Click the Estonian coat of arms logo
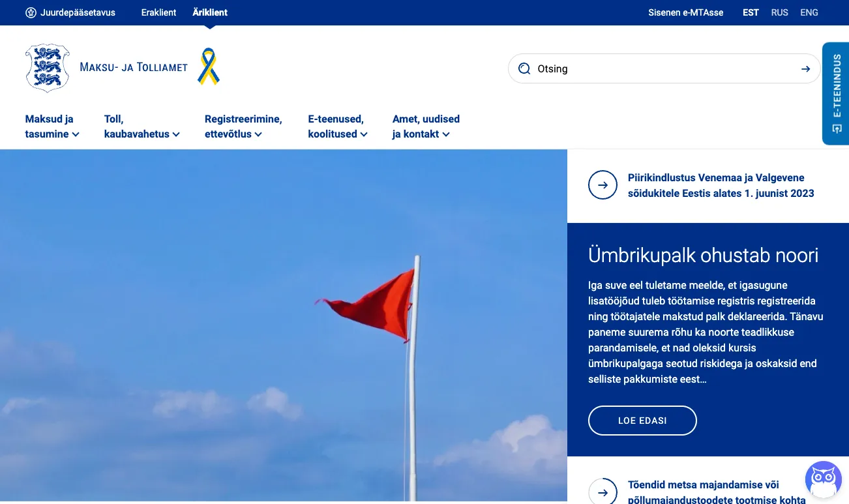Screen dimensions: 849x504 coord(47,68)
